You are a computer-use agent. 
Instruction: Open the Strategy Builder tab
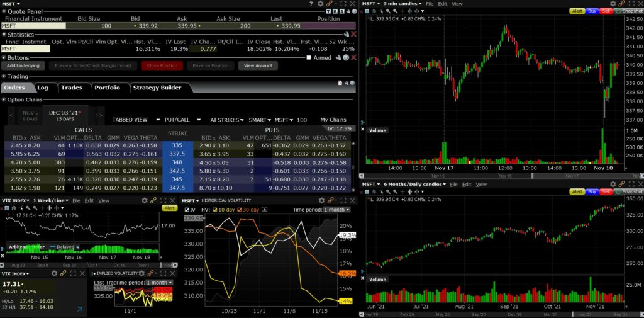(157, 88)
